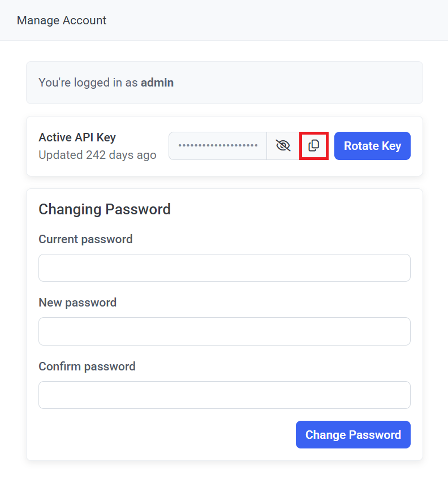Copy the API key to clipboard
The image size is (448, 479).
(x=314, y=146)
